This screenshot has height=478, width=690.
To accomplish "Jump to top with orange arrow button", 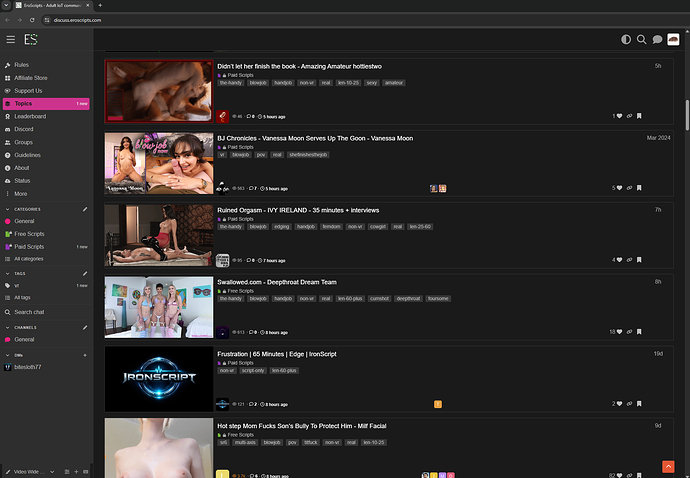I will point(668,467).
